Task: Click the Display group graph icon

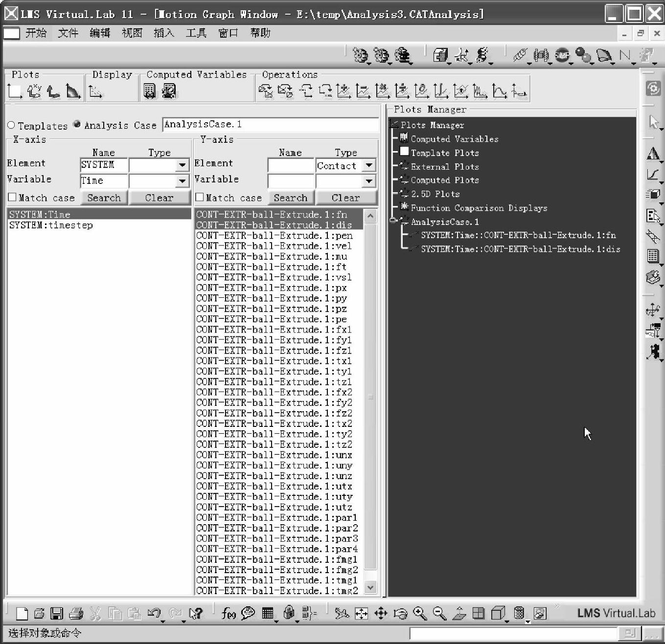Action: tap(96, 91)
